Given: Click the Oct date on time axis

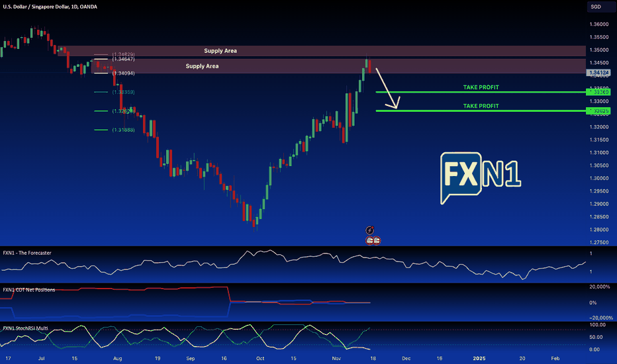Looking at the screenshot, I should click(x=260, y=359).
